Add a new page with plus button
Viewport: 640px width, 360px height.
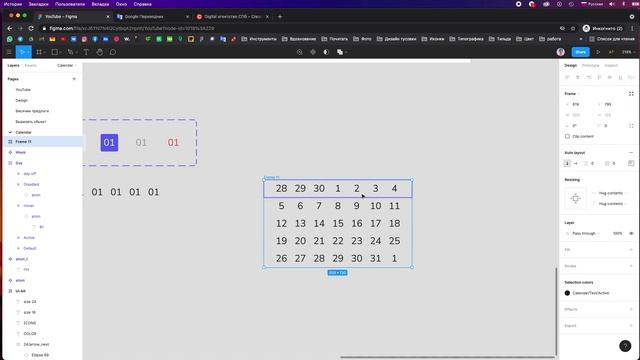click(x=74, y=79)
